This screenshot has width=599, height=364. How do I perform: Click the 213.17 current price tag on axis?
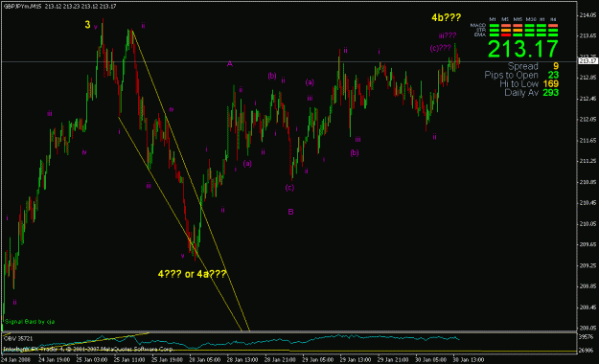pos(588,61)
